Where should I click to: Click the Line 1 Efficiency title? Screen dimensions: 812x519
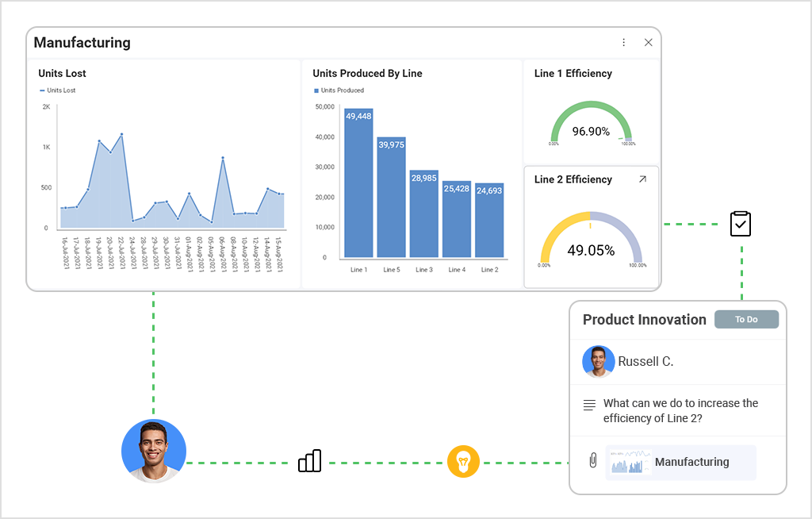coord(573,73)
